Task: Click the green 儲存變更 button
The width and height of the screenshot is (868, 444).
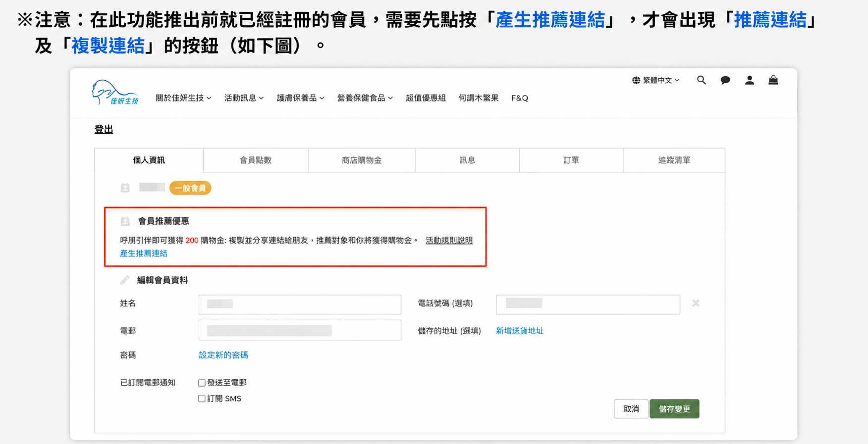Action: 674,409
